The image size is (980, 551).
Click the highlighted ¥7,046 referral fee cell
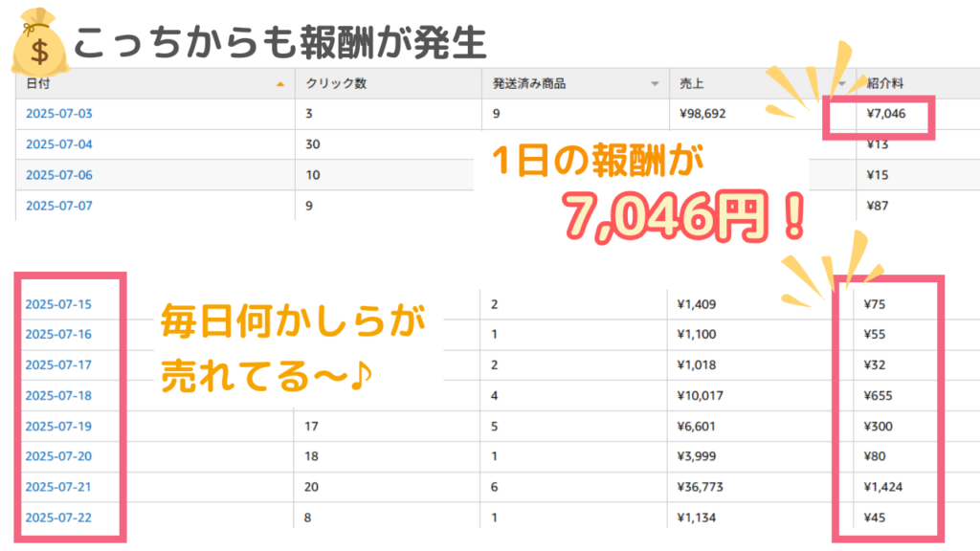[884, 114]
